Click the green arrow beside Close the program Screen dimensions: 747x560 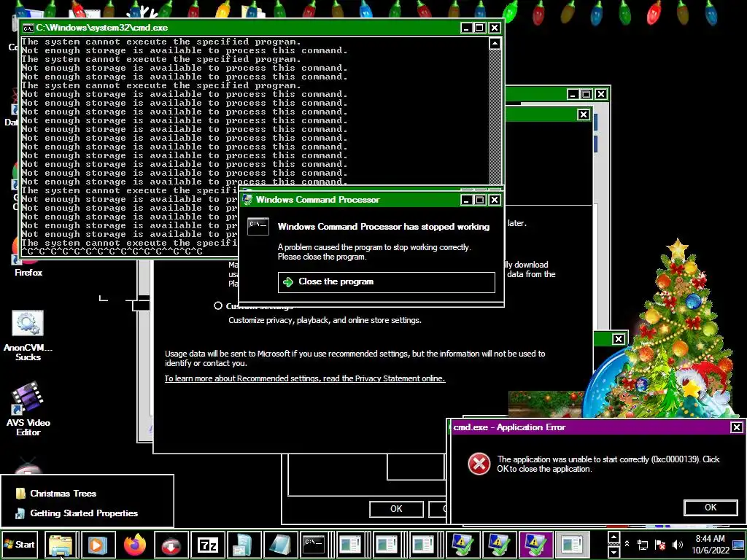tap(288, 282)
